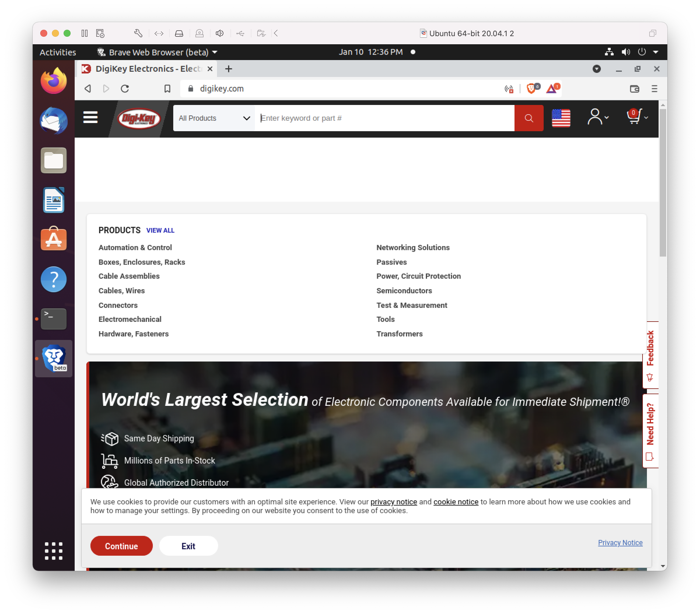The width and height of the screenshot is (700, 614).
Task: Open the hamburger navigation menu on DigiKey
Action: (90, 118)
